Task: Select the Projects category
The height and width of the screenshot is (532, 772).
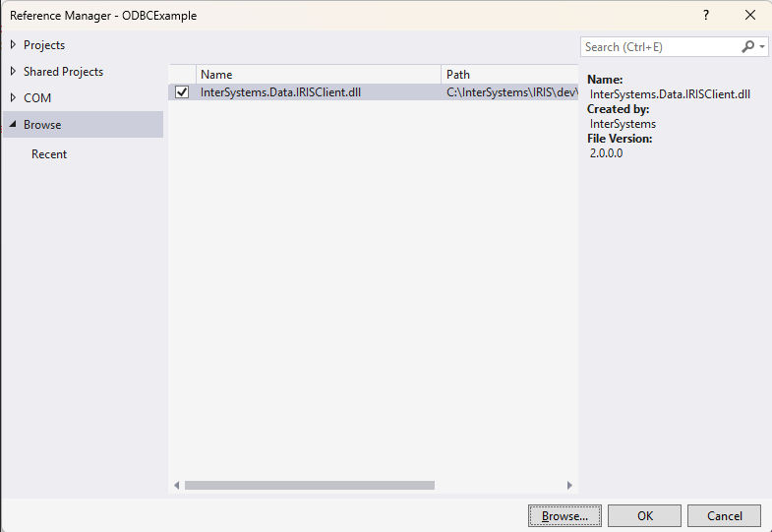Action: point(44,45)
